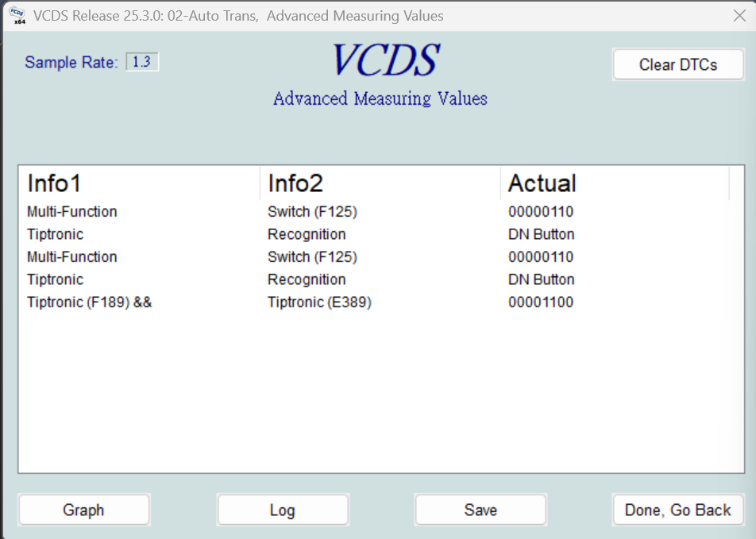Close the Advanced Measuring Values window

pyautogui.click(x=739, y=16)
